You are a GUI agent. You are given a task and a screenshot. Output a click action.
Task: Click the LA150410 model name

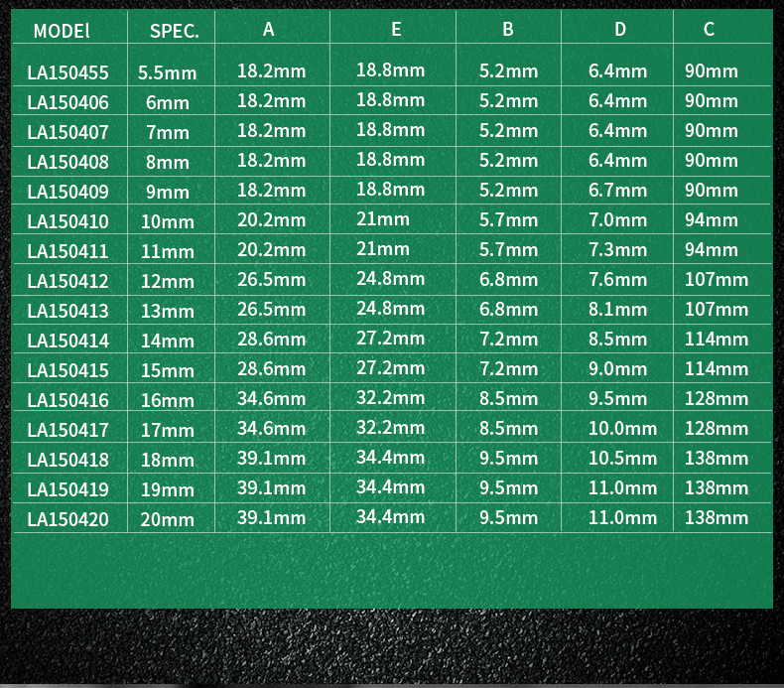click(x=68, y=221)
